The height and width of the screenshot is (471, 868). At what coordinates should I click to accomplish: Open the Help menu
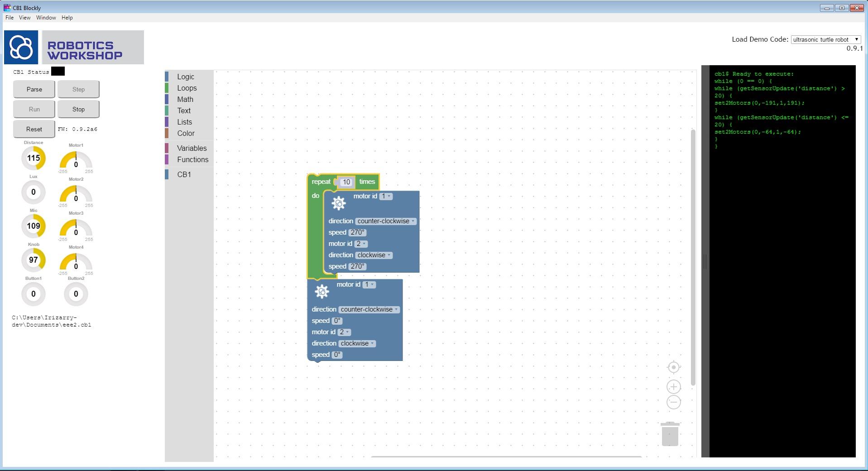(67, 18)
